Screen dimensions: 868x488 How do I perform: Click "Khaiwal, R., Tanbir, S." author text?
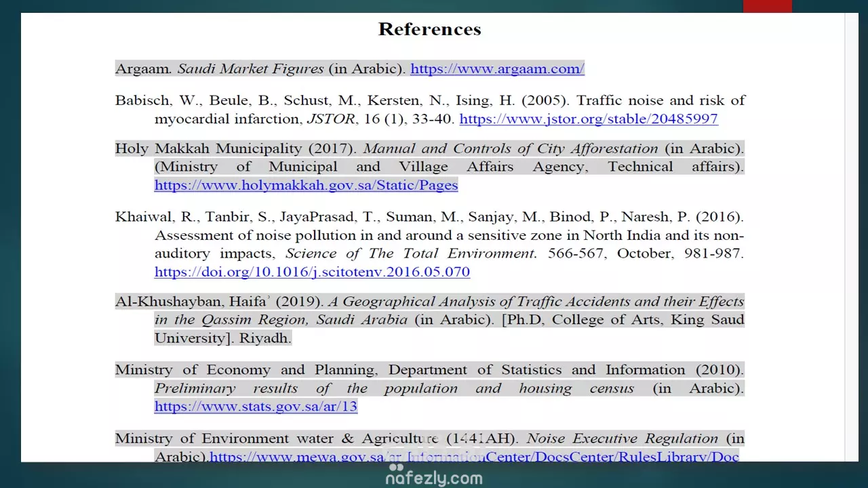pos(195,217)
